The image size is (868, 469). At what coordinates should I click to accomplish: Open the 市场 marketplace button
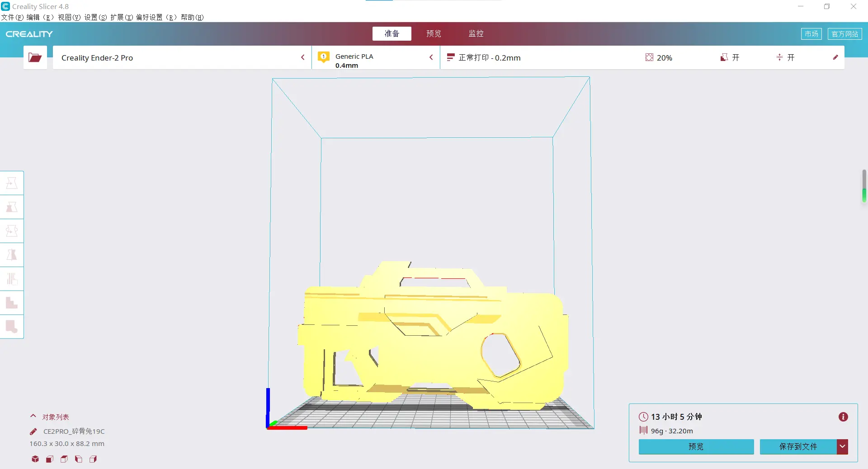pyautogui.click(x=811, y=34)
